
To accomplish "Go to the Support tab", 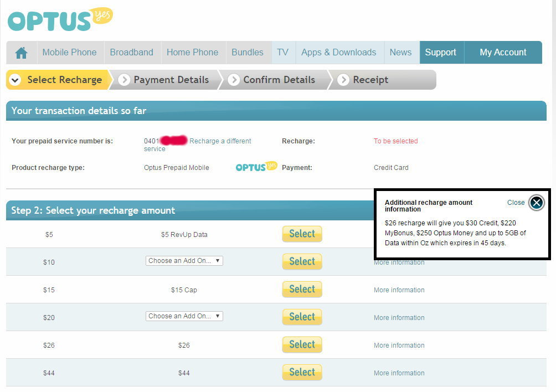I will point(441,53).
